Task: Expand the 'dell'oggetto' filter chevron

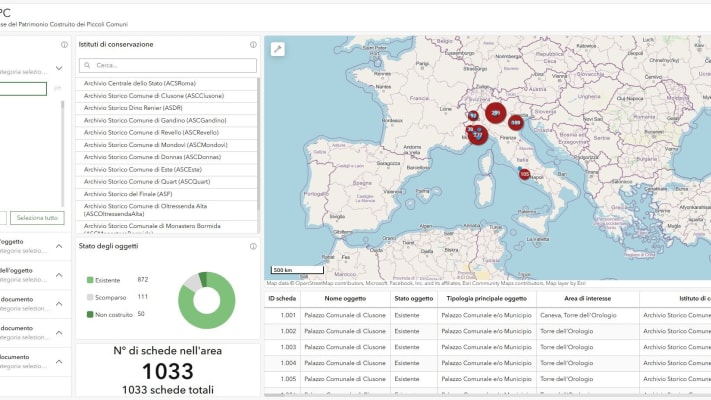Action: pyautogui.click(x=59, y=275)
